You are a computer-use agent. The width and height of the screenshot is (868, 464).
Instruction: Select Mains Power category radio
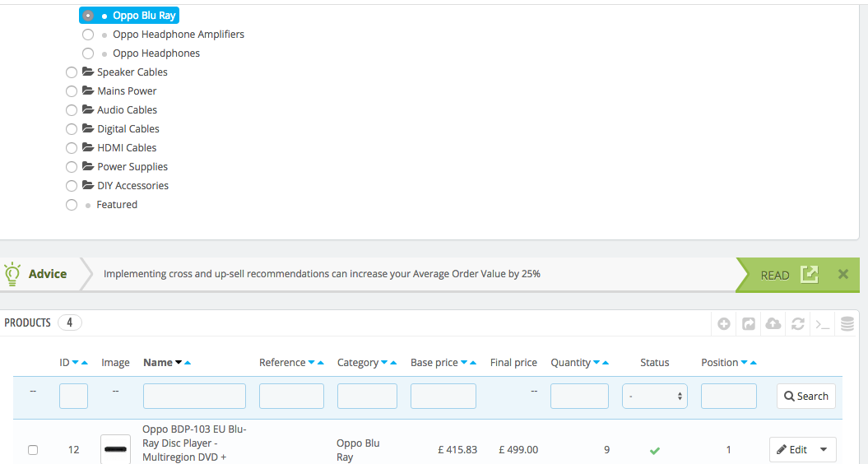72,91
